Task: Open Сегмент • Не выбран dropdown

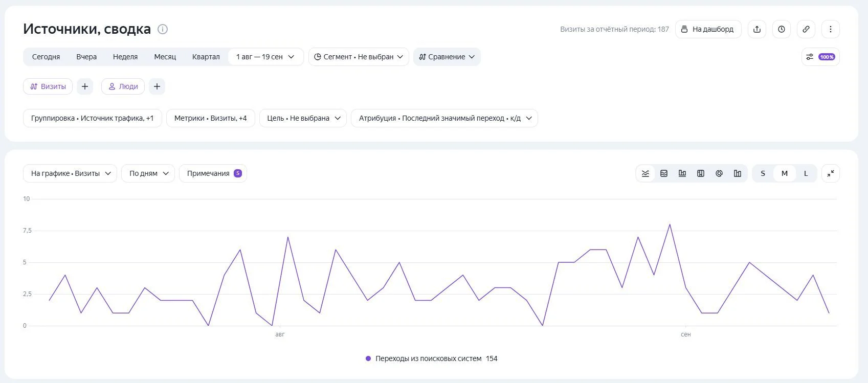Action: [359, 57]
